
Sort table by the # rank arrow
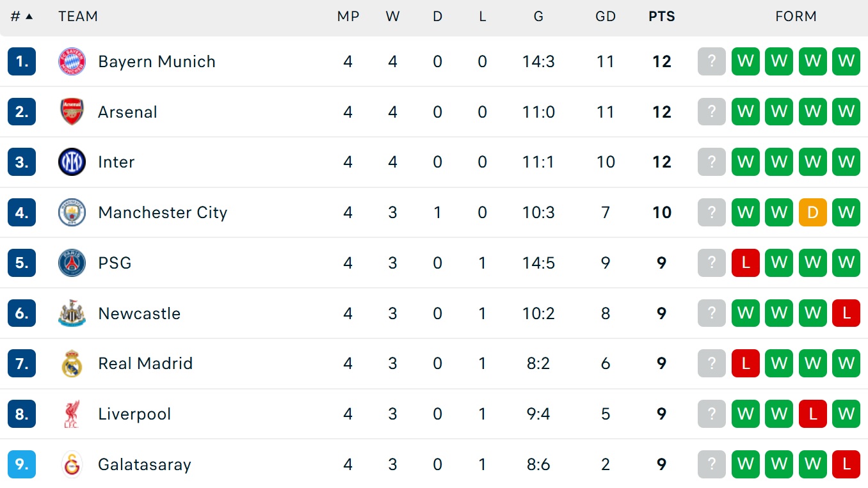coord(29,17)
